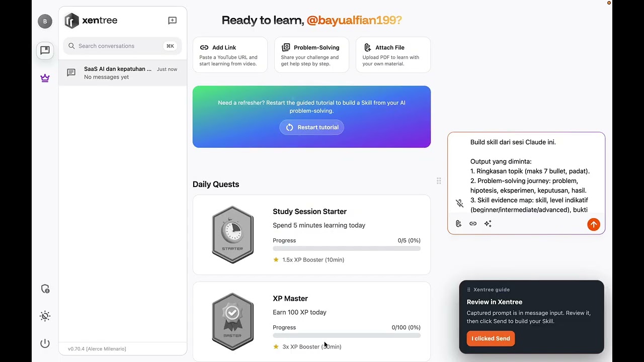
Task: Click the Daily Quests heading
Action: pyautogui.click(x=216, y=185)
